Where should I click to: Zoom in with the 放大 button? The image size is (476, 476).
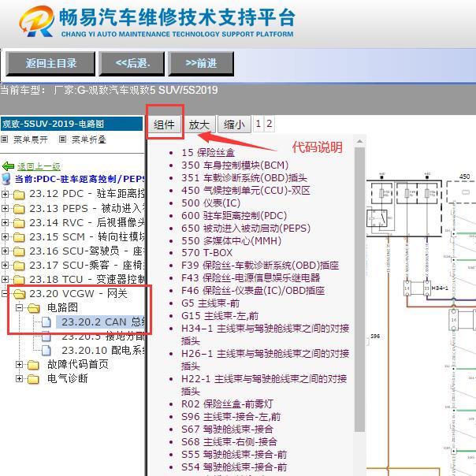199,125
